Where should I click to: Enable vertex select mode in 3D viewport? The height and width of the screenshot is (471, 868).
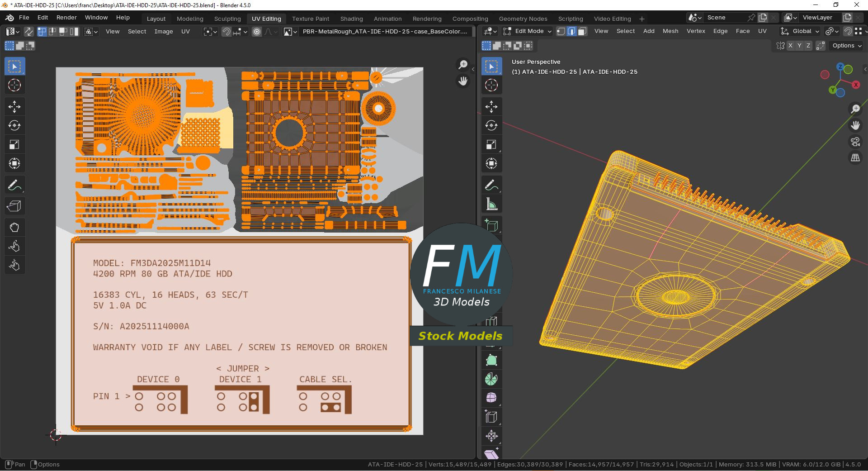[x=561, y=31]
